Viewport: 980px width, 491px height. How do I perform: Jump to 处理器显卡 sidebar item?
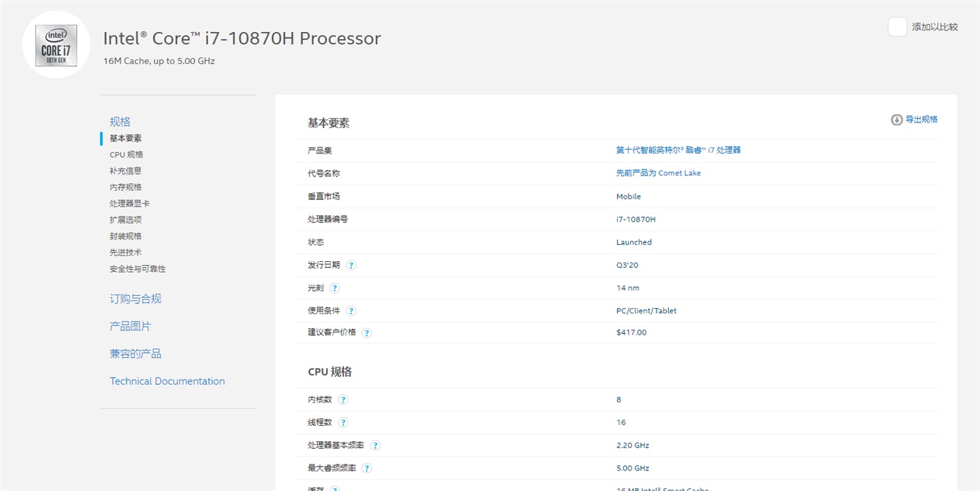pyautogui.click(x=130, y=203)
